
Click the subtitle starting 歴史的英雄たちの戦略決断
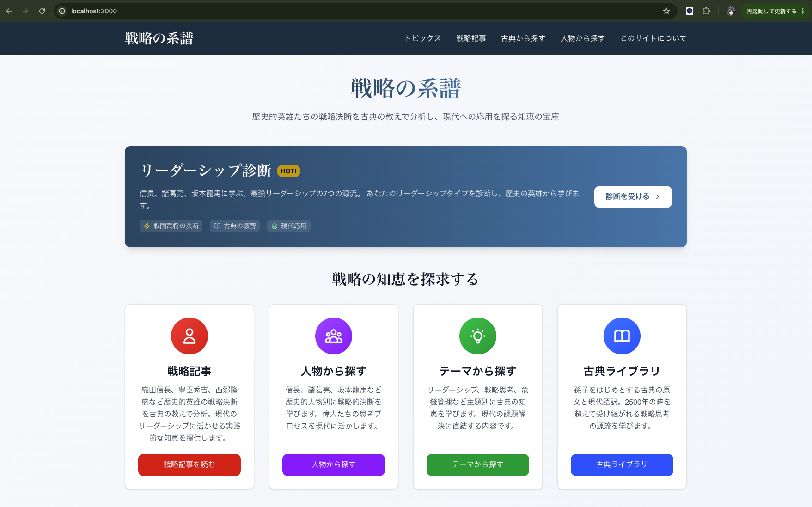(x=406, y=117)
